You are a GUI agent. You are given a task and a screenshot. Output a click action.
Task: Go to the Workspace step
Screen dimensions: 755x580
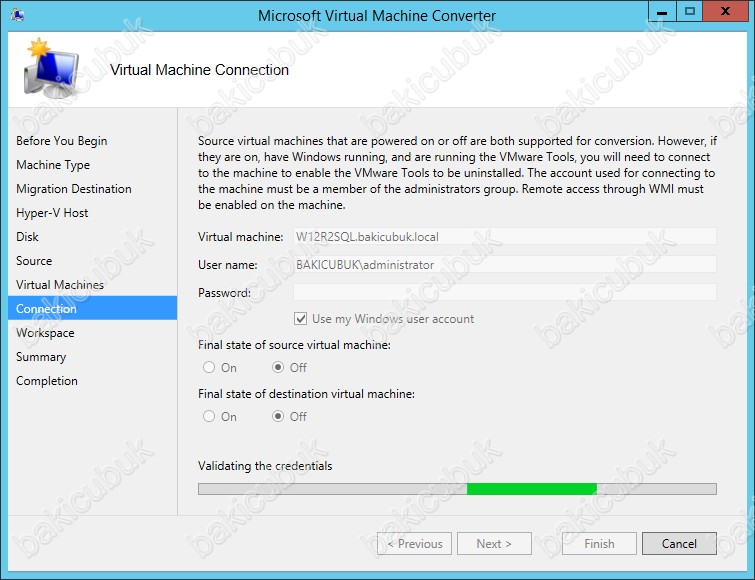(45, 333)
